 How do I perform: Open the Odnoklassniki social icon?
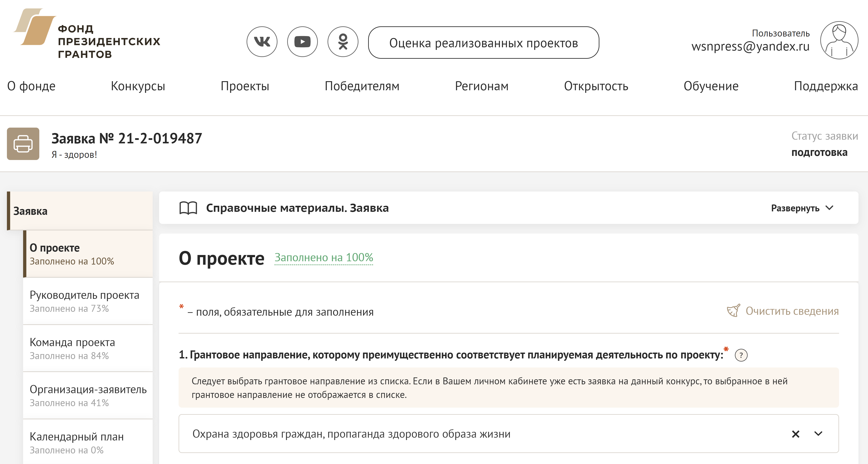pyautogui.click(x=343, y=42)
